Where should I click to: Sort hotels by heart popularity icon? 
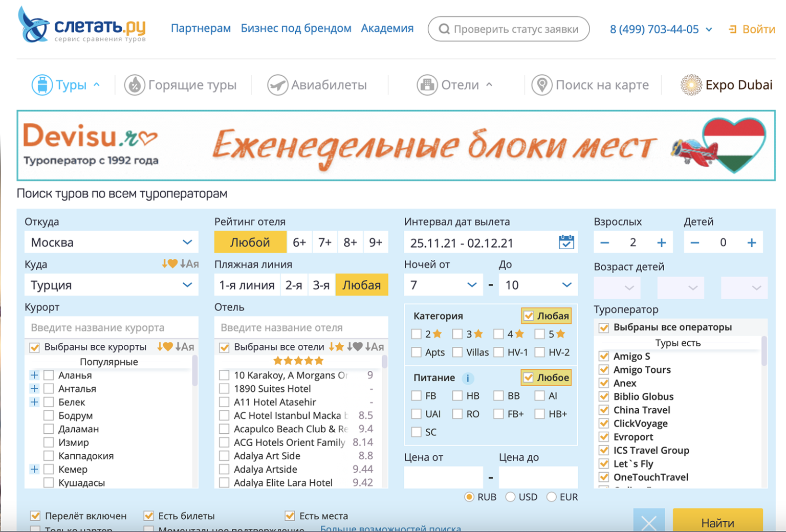point(355,347)
